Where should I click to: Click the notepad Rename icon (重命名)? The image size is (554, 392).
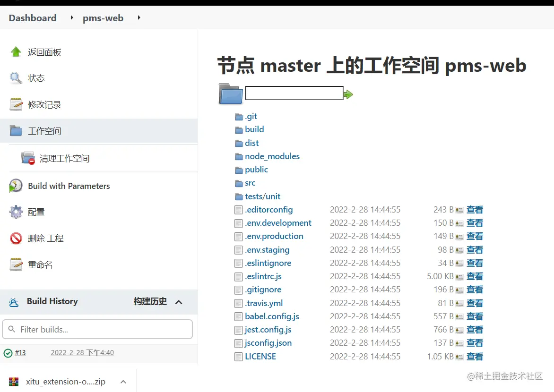tap(16, 264)
